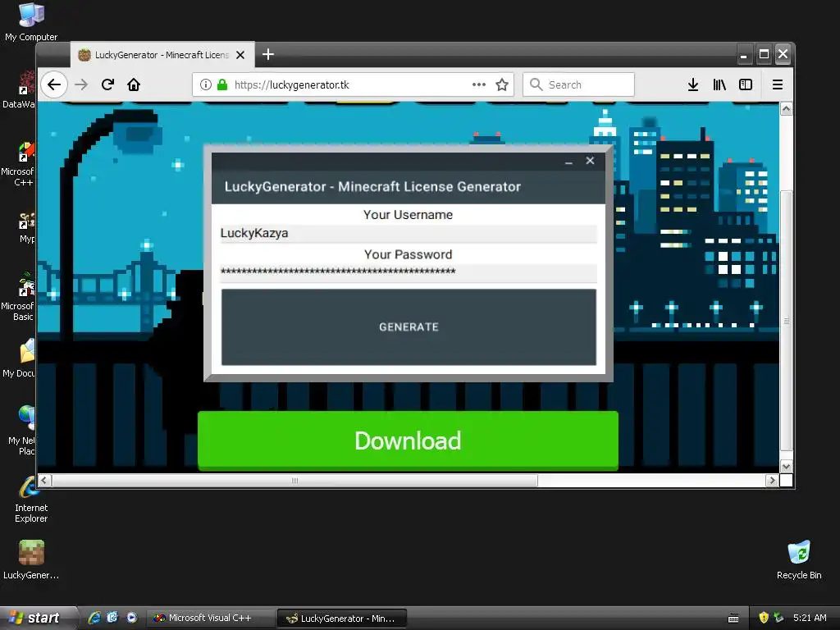Select the LuckyGenerator desktop icon

(x=31, y=559)
